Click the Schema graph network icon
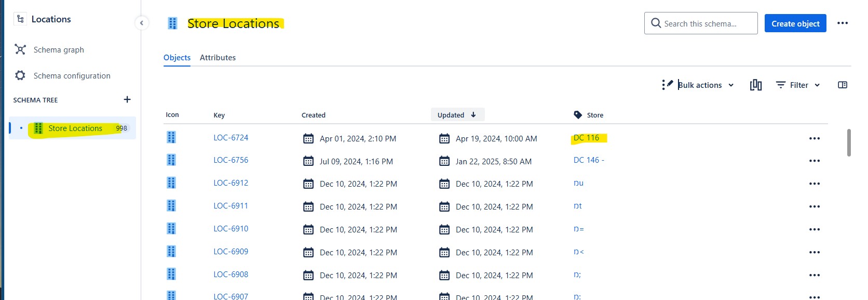Screen dimensions: 868x300 tap(20, 49)
